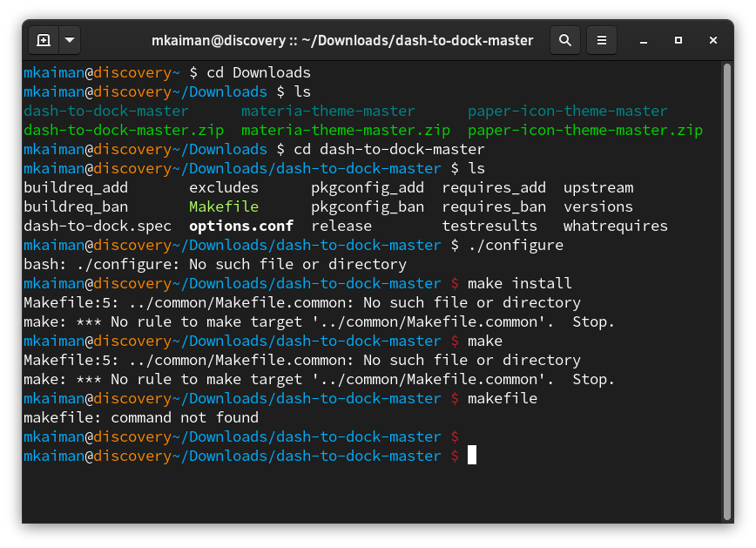Click the bold options.conf entry
Screen dimensions: 756x548
click(241, 227)
